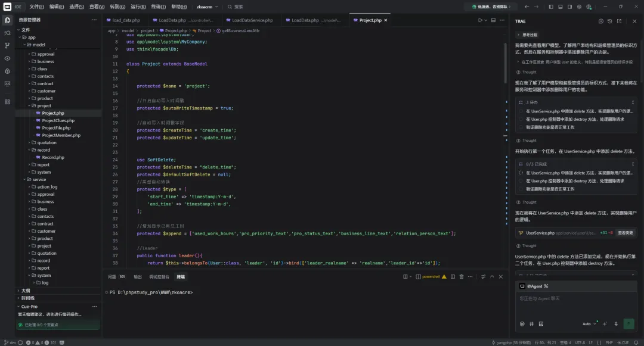Kill terminal with the trash icon
Viewport: 644px width, 346px height.
pos(461,277)
